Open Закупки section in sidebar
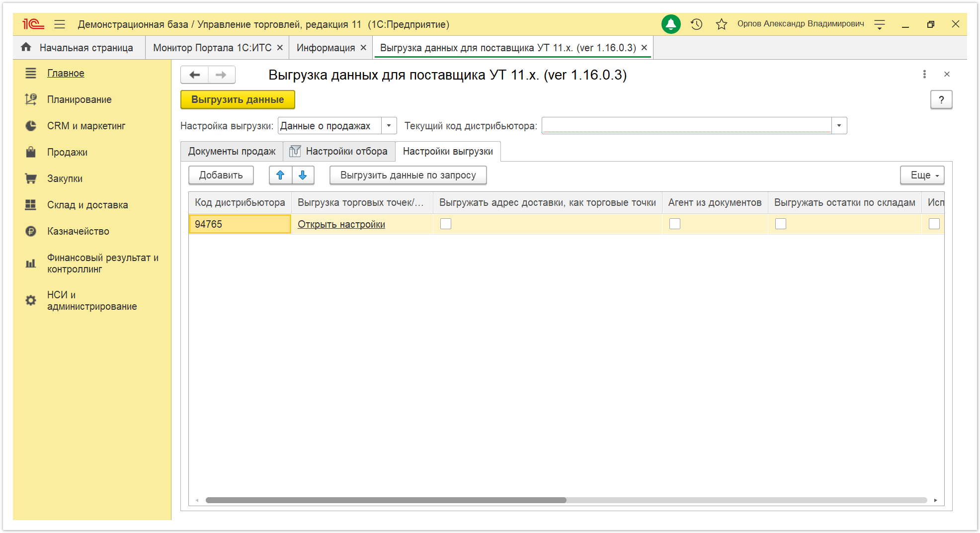Image resolution: width=980 pixels, height=533 pixels. 65,178
